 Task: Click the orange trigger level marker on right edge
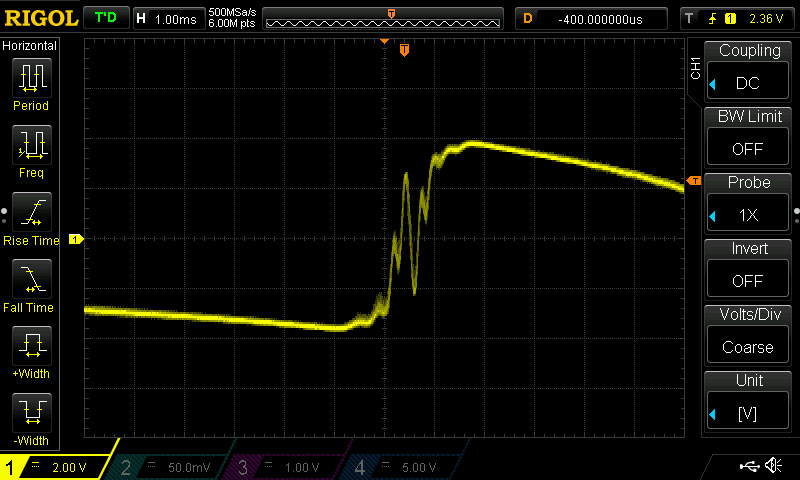694,180
